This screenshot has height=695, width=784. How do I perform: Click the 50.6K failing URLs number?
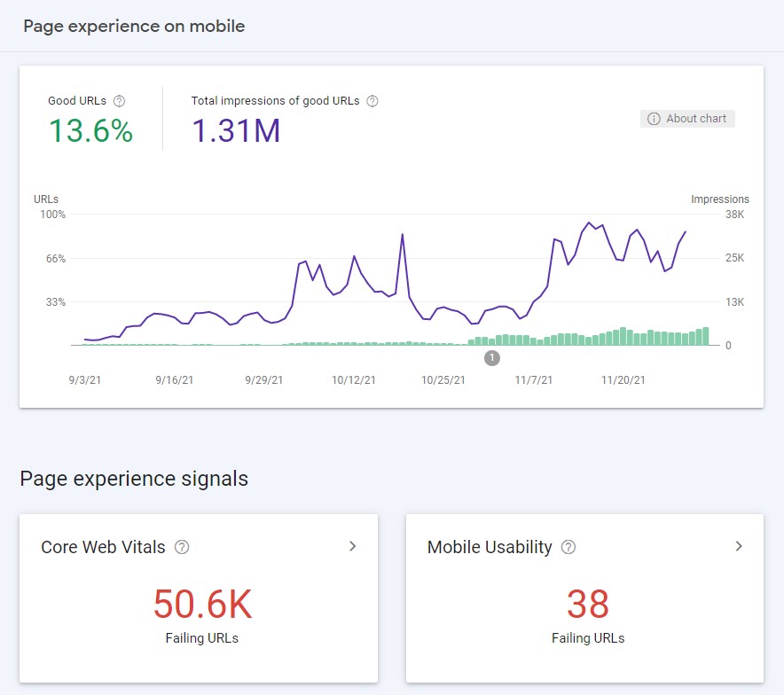pos(202,604)
